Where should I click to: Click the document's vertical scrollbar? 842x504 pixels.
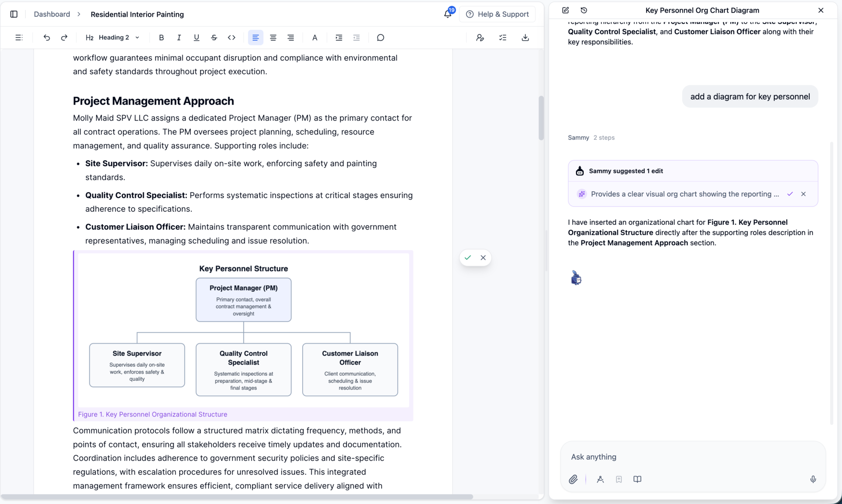(541, 118)
